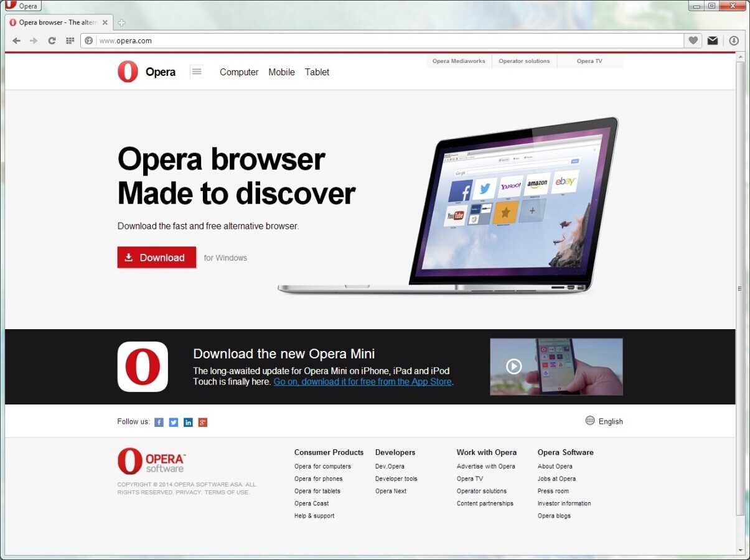
Task: Switch to the Opera browser tab
Action: (56, 21)
